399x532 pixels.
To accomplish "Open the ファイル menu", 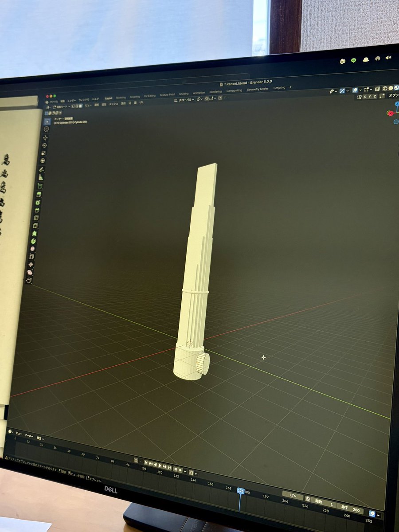I will coord(54,101).
